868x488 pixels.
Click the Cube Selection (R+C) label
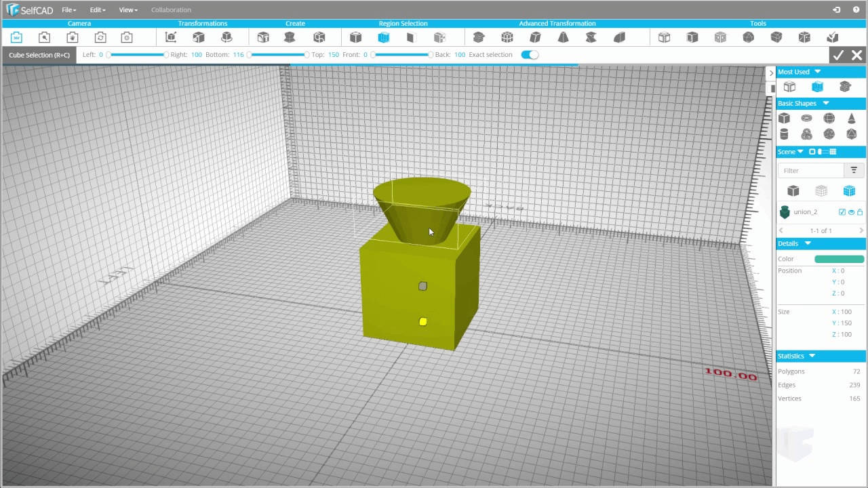click(39, 55)
